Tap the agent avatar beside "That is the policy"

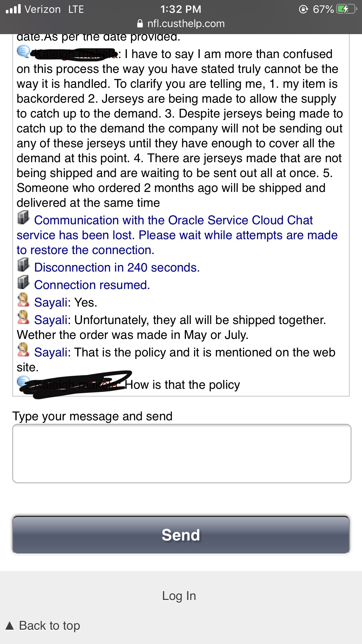[x=23, y=350]
